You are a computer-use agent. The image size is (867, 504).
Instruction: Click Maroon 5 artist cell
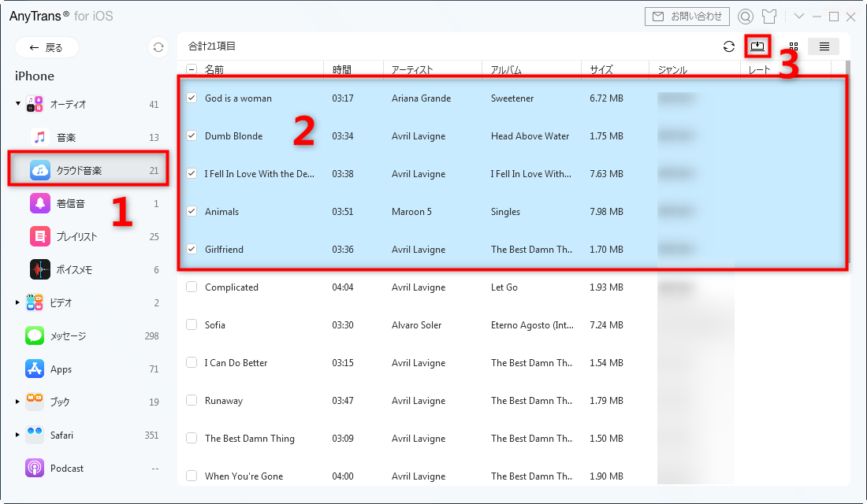click(411, 212)
